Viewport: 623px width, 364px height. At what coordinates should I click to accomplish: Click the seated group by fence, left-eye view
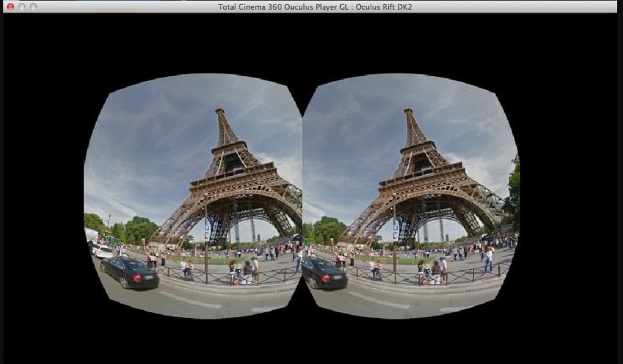point(244,271)
